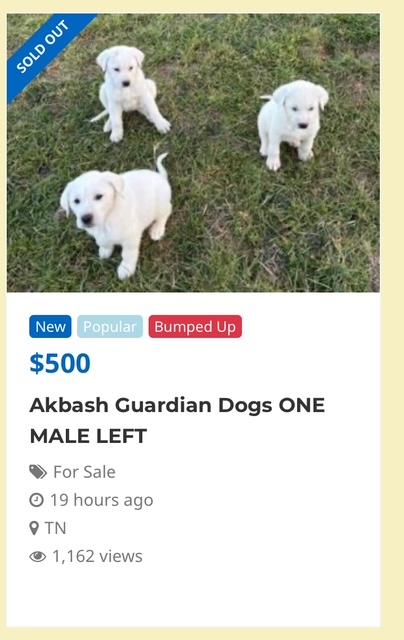Click the 19 hours ago timestamp
The width and height of the screenshot is (404, 640).
102,500
